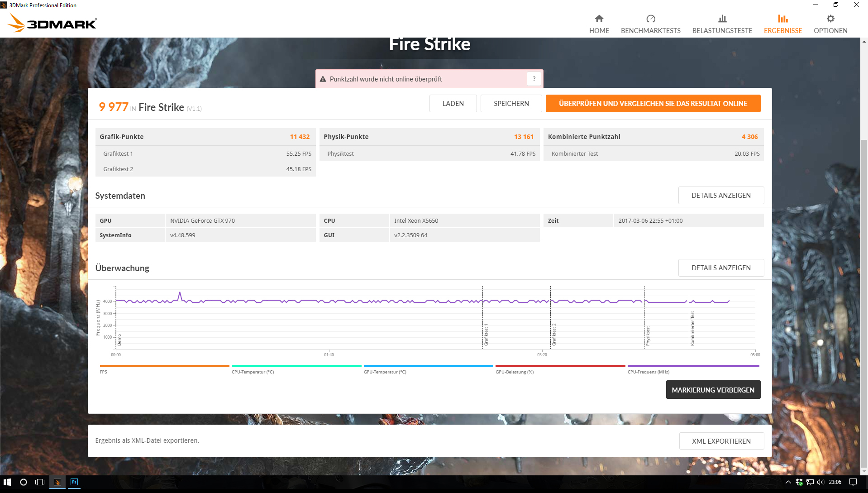Click the LADEN button

click(x=453, y=103)
